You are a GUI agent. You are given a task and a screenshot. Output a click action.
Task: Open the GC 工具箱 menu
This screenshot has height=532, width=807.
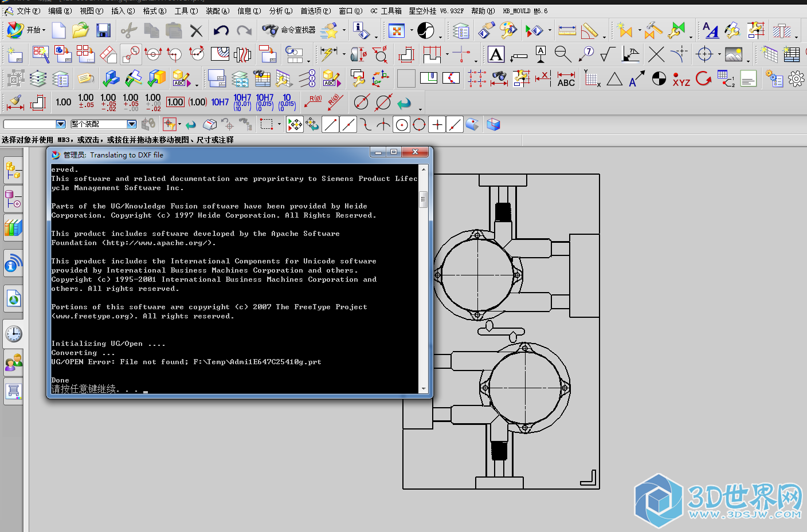coord(385,11)
